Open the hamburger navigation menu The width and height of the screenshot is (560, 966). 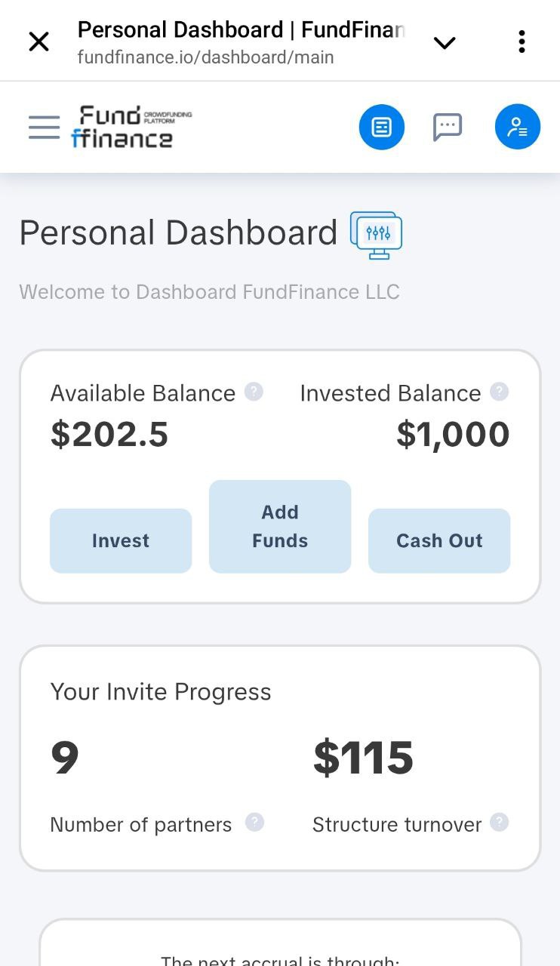tap(44, 127)
